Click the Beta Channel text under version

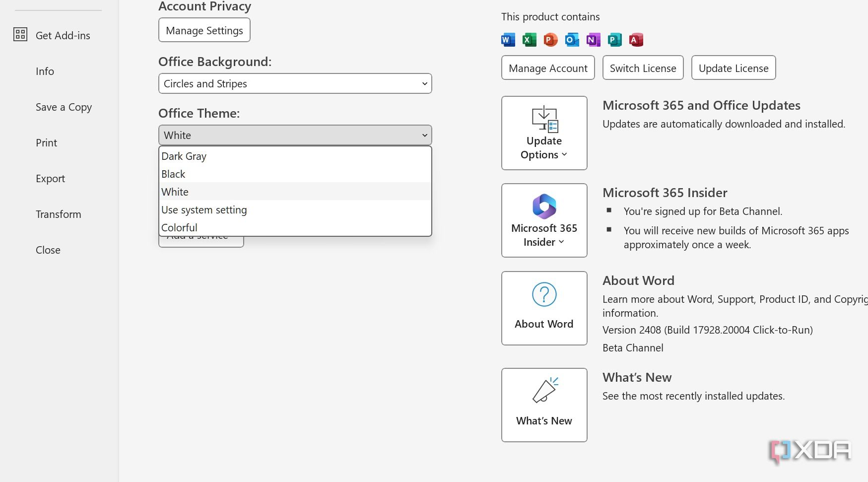click(633, 348)
